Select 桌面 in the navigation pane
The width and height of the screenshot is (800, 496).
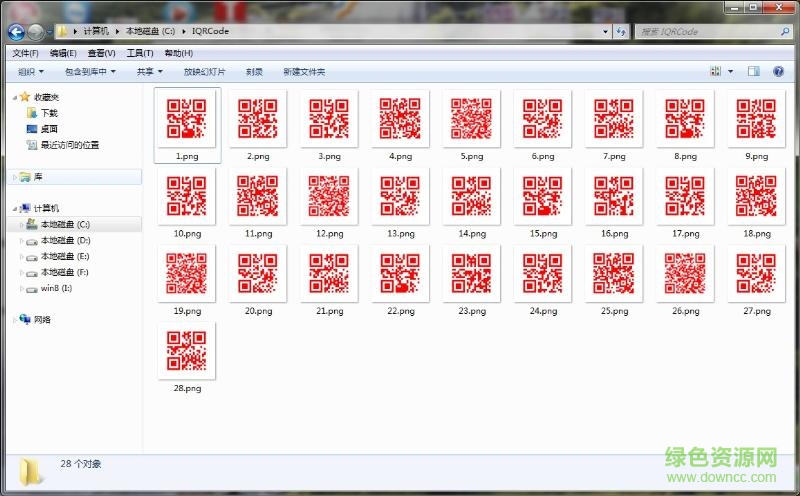(x=49, y=129)
